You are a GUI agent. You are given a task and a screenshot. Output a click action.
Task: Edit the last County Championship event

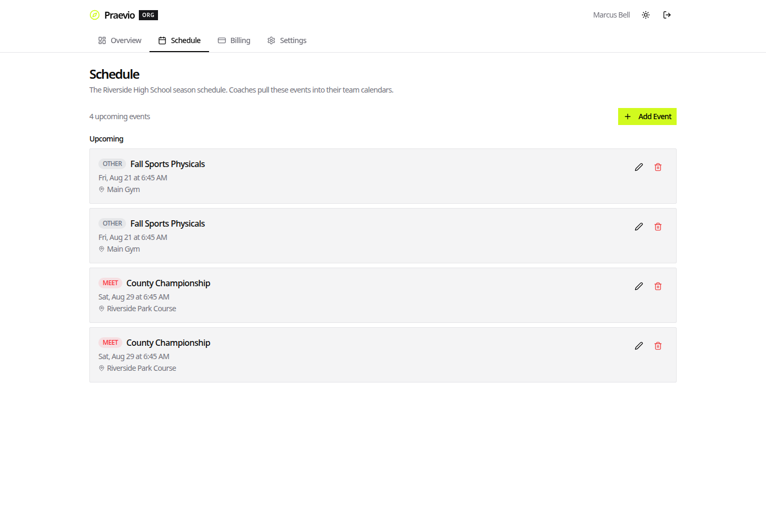tap(639, 346)
